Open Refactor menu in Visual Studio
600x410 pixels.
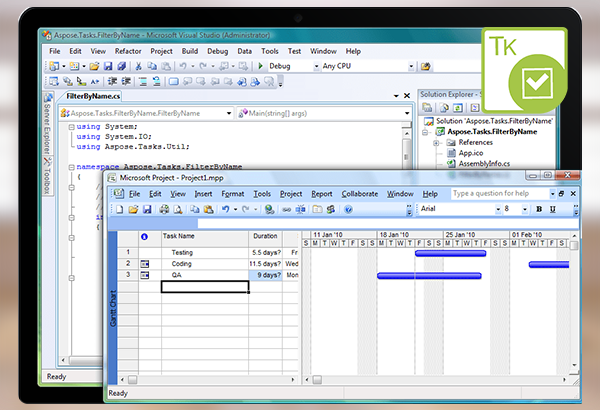(x=128, y=51)
